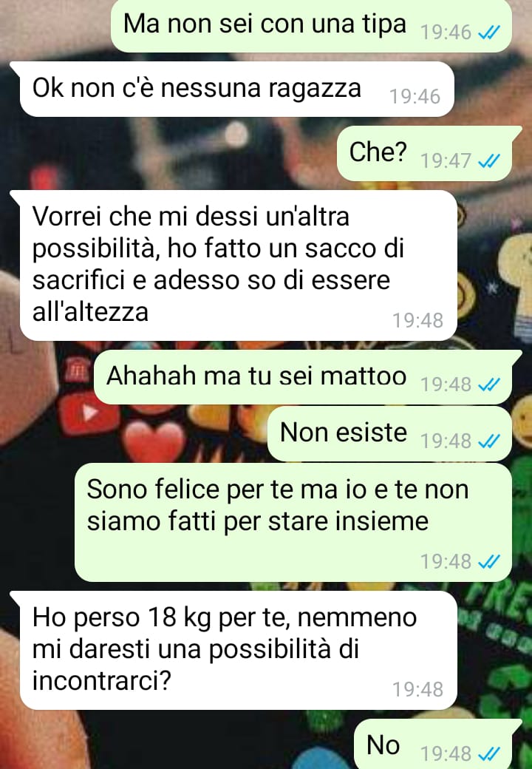532x769 pixels.
Task: Tap the blue ticks on the "No" message
Action: point(489,753)
